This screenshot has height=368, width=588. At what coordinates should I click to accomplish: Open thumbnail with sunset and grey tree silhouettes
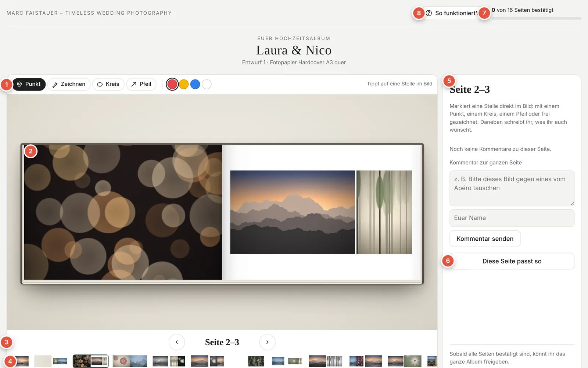pos(325,361)
